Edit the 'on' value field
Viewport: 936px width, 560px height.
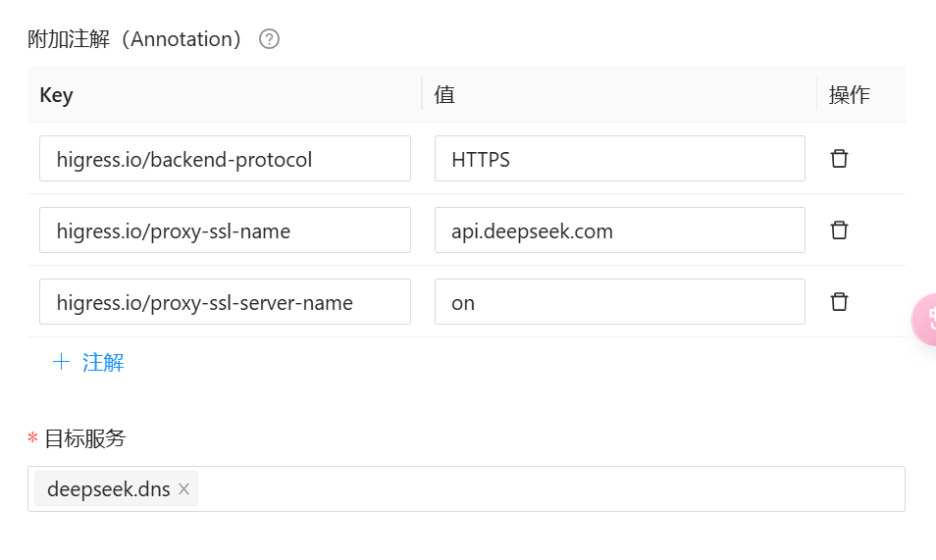tap(619, 302)
